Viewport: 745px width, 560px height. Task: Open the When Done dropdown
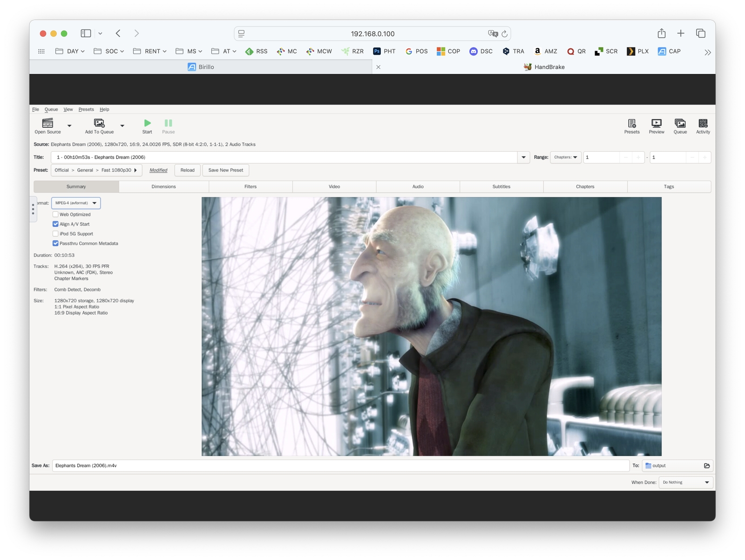pyautogui.click(x=685, y=482)
